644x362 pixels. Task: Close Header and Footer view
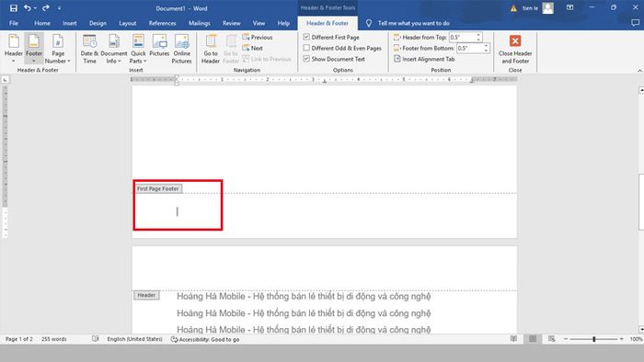click(x=515, y=49)
